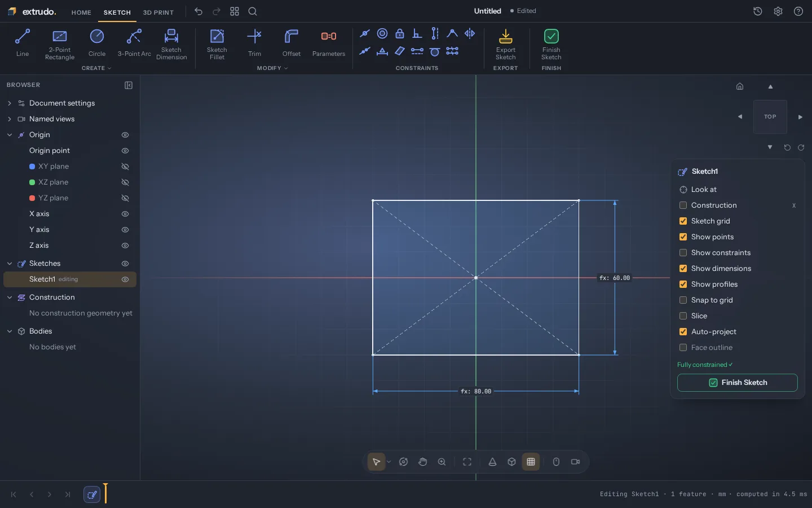Expand Named views node

click(10, 119)
